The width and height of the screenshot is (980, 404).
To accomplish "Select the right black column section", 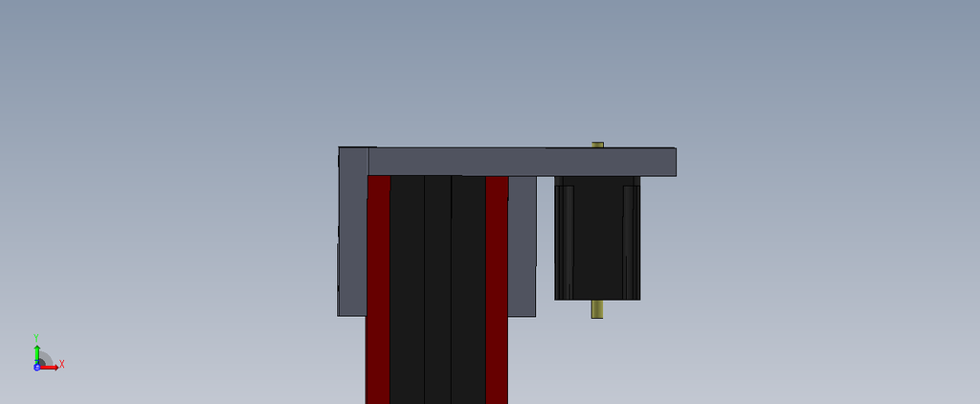I will click(468, 287).
